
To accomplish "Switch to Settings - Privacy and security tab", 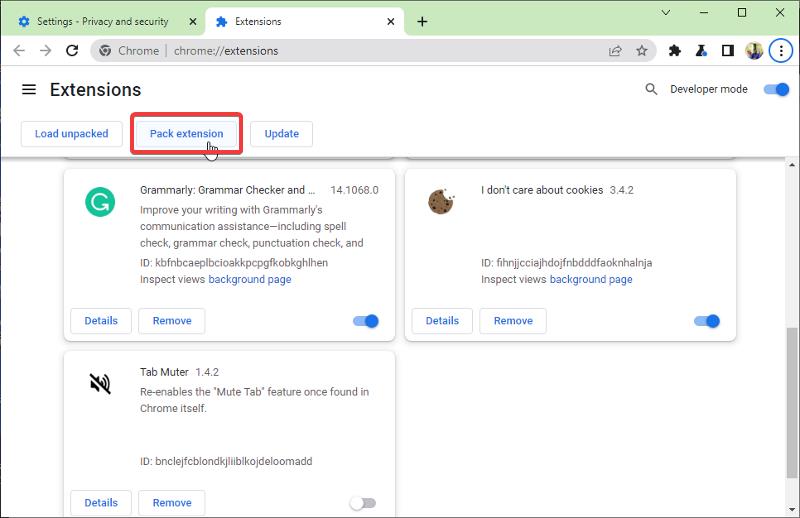I will tap(102, 21).
